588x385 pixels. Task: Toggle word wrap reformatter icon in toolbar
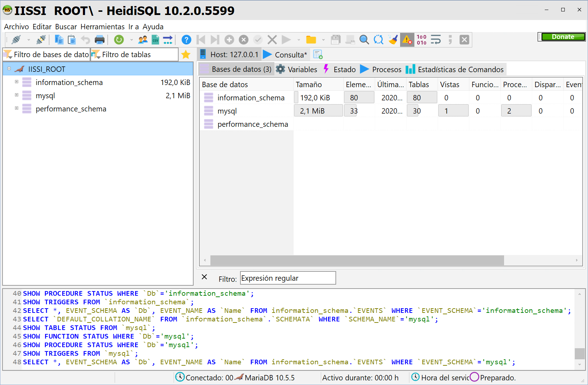pos(435,40)
